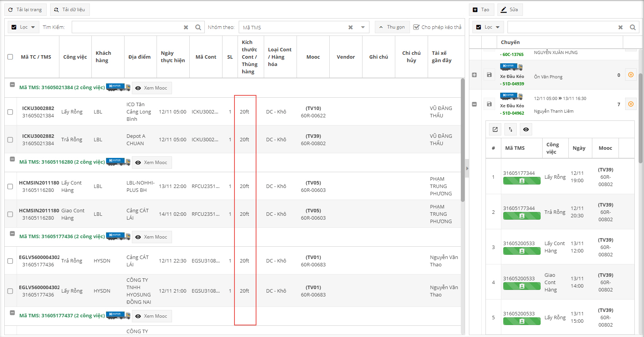This screenshot has height=337, width=644.
Task: Click the Tải lại trang button
Action: (x=25, y=10)
